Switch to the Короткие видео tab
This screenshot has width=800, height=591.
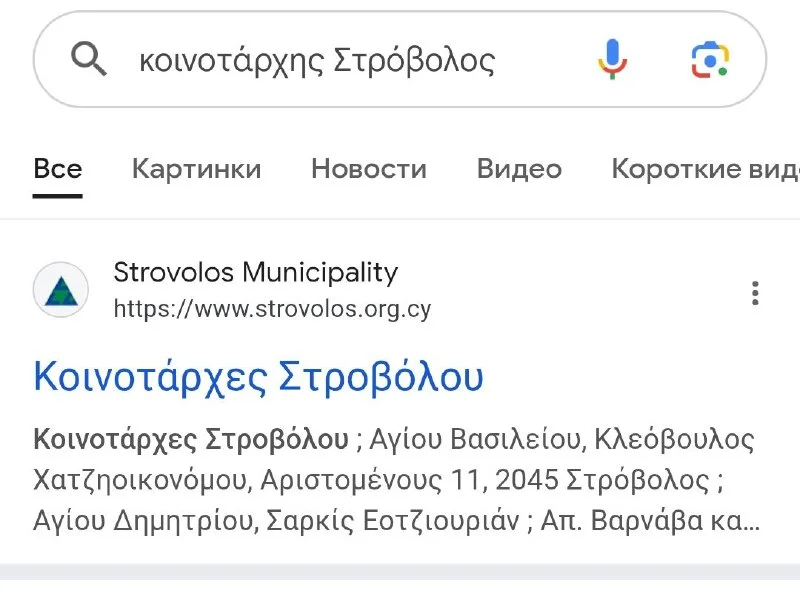click(x=706, y=169)
